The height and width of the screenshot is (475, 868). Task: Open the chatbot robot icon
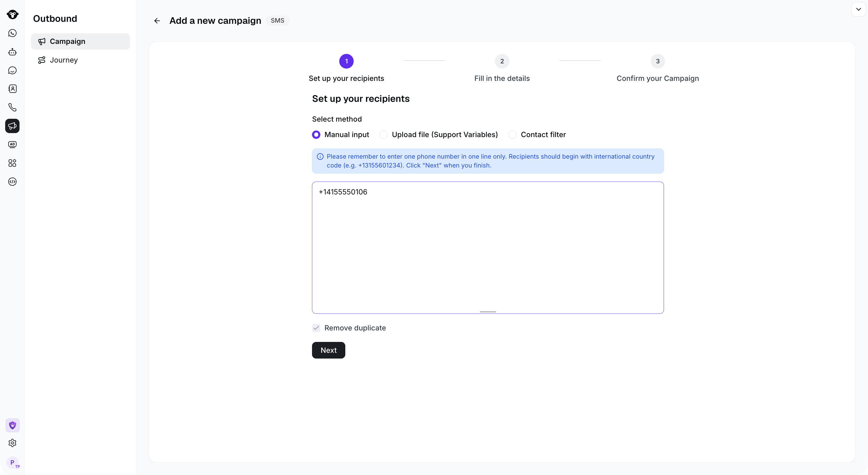click(x=12, y=52)
